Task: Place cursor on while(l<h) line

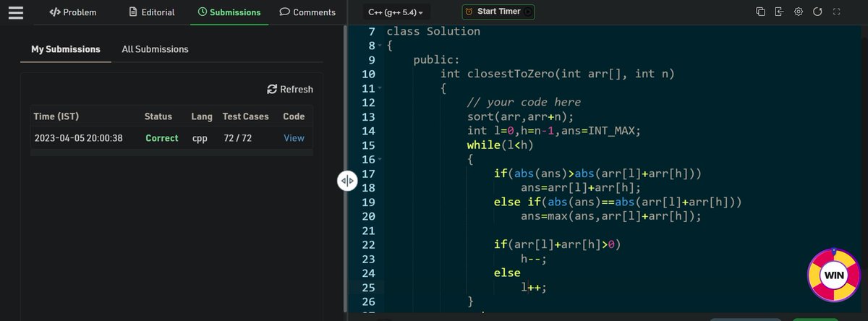Action: pyautogui.click(x=500, y=145)
